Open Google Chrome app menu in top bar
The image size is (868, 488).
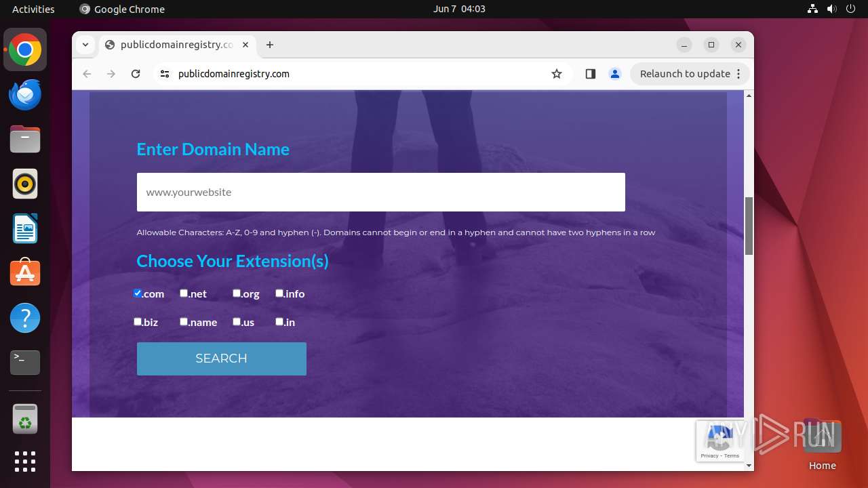(122, 9)
